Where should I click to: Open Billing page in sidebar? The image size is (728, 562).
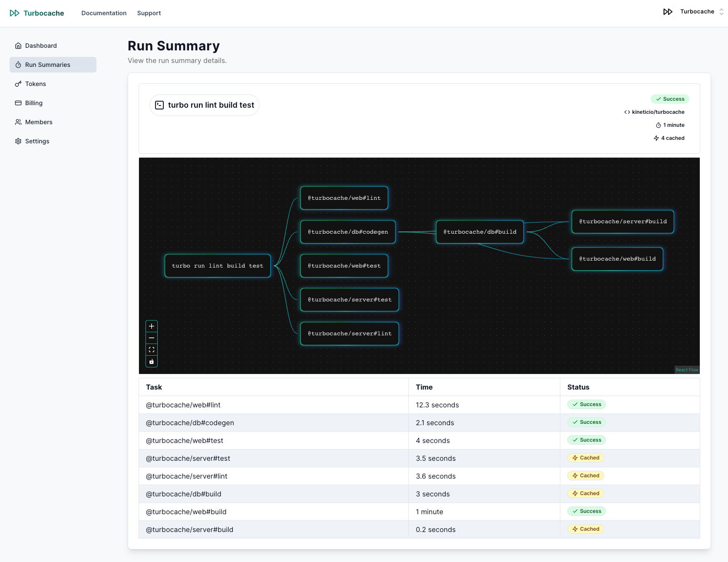[53, 103]
